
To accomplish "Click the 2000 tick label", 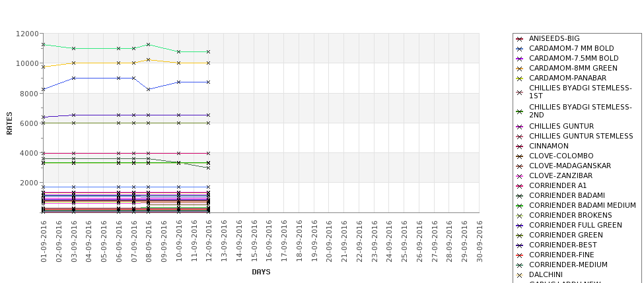I will (30, 183).
